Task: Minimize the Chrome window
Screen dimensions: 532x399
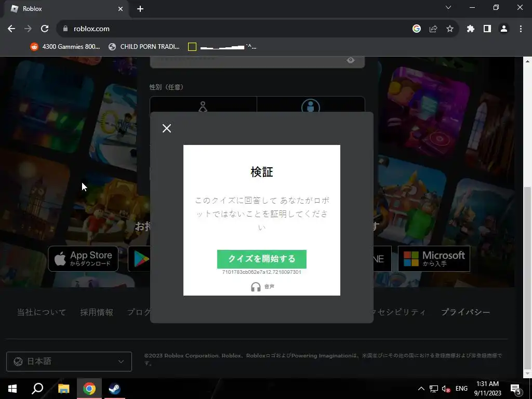Action: [472, 7]
